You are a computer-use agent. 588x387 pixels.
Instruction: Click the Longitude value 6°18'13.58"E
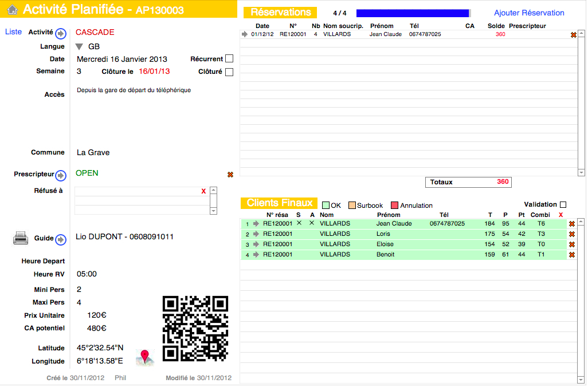(100, 361)
